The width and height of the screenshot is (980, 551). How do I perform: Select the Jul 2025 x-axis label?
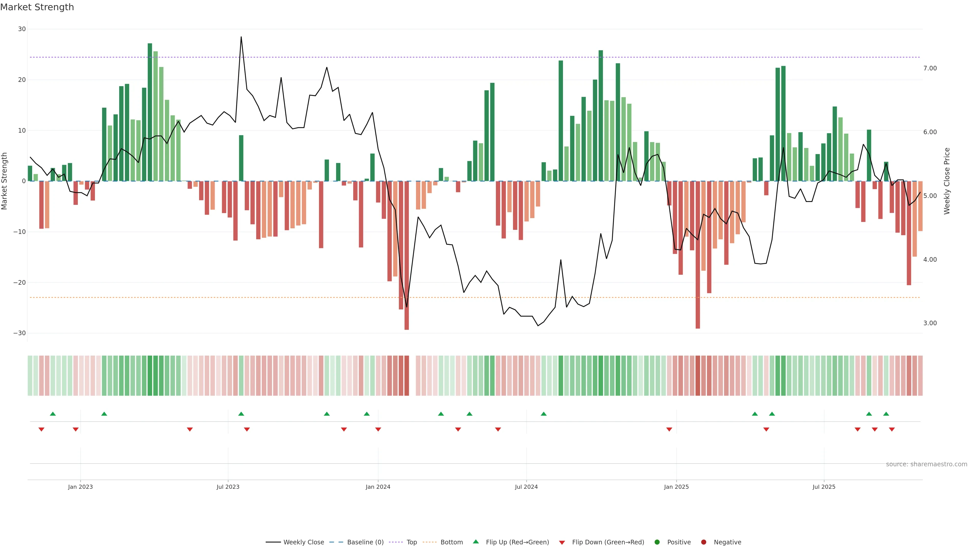[x=824, y=487]
